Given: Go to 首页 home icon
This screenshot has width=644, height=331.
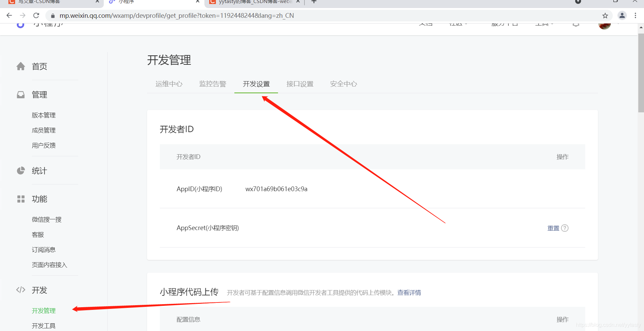Looking at the screenshot, I should point(21,66).
